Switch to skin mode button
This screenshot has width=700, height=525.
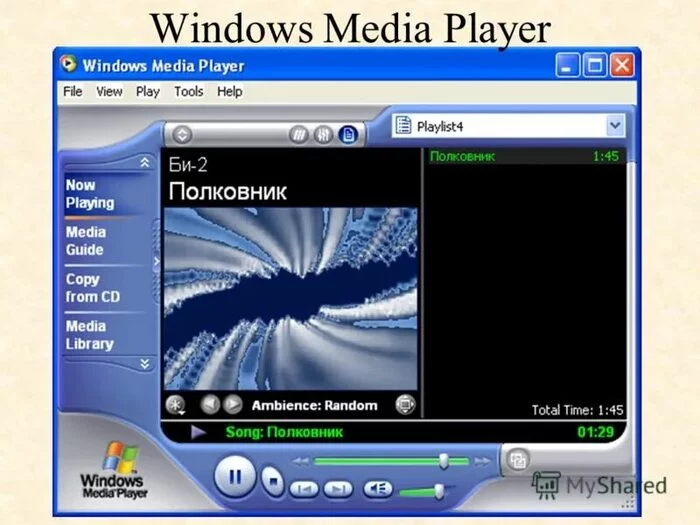tap(518, 459)
